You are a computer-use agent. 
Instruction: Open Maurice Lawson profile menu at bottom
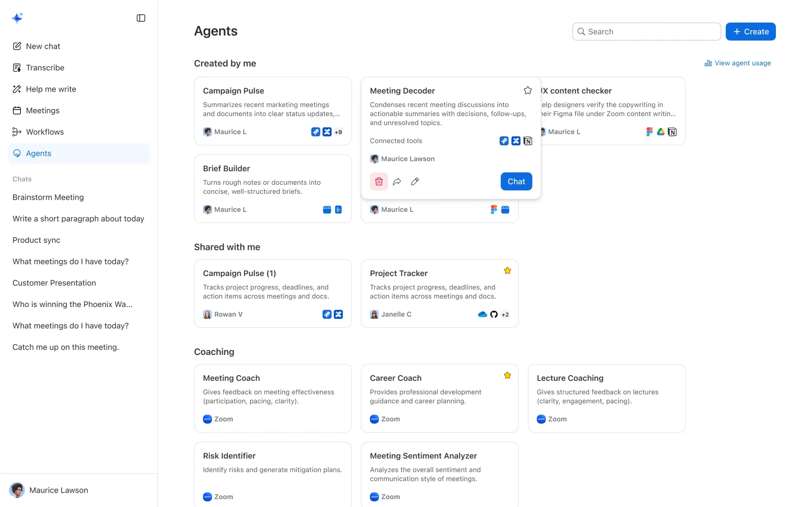coord(49,490)
